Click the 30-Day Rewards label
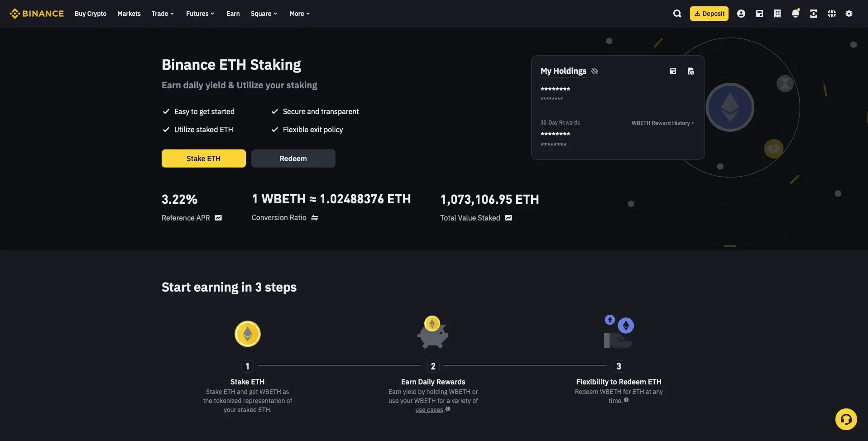This screenshot has width=868, height=441. (x=560, y=123)
